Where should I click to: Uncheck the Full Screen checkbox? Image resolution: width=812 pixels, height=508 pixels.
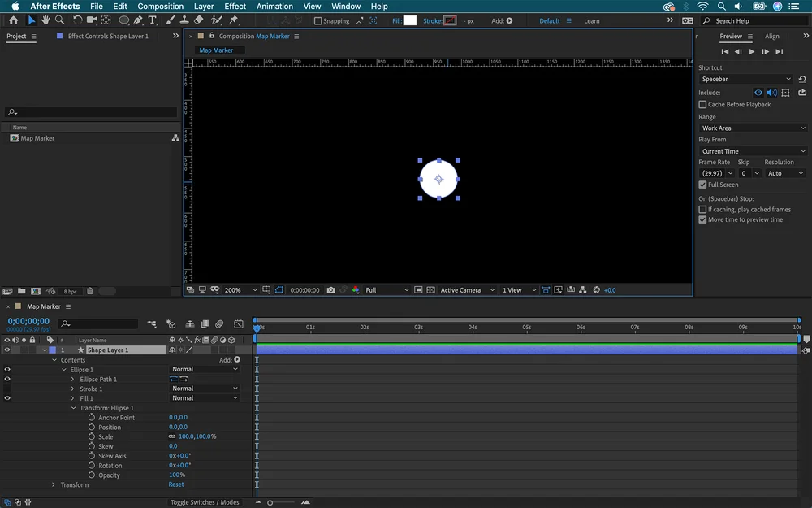pyautogui.click(x=702, y=185)
